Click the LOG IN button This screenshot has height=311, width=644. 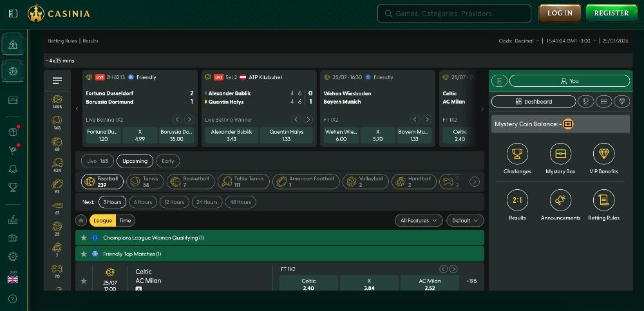(560, 13)
